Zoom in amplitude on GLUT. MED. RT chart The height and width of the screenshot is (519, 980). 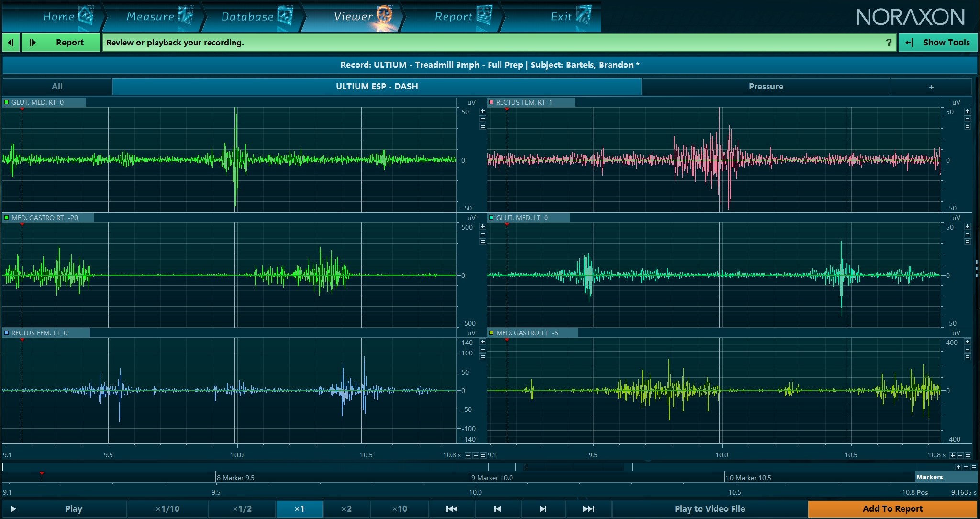tap(483, 111)
